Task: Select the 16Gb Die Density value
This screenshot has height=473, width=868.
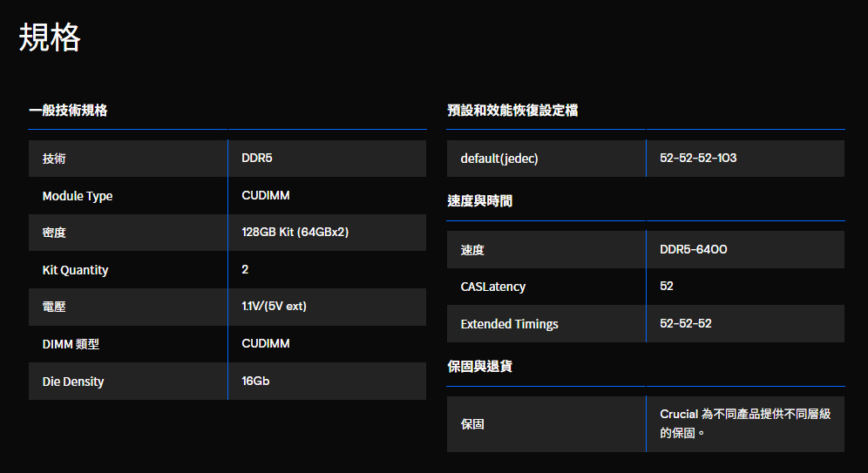Action: pyautogui.click(x=255, y=382)
